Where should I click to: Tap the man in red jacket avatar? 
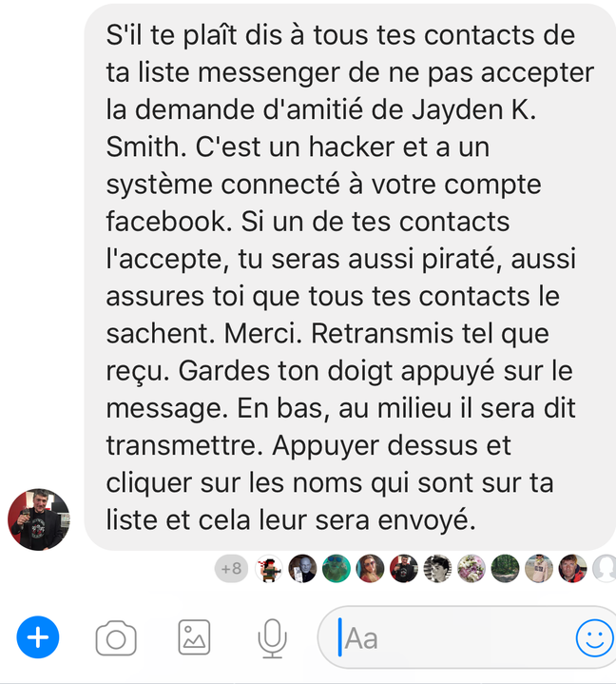tap(573, 568)
